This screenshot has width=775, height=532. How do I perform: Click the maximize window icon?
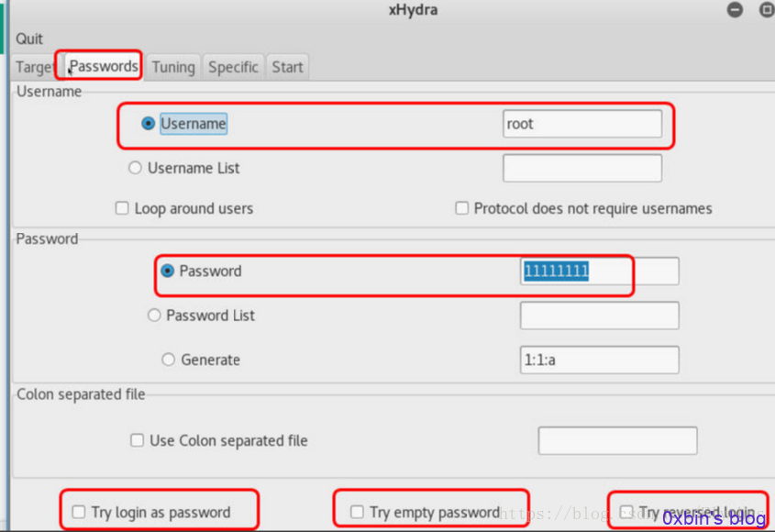click(x=767, y=9)
